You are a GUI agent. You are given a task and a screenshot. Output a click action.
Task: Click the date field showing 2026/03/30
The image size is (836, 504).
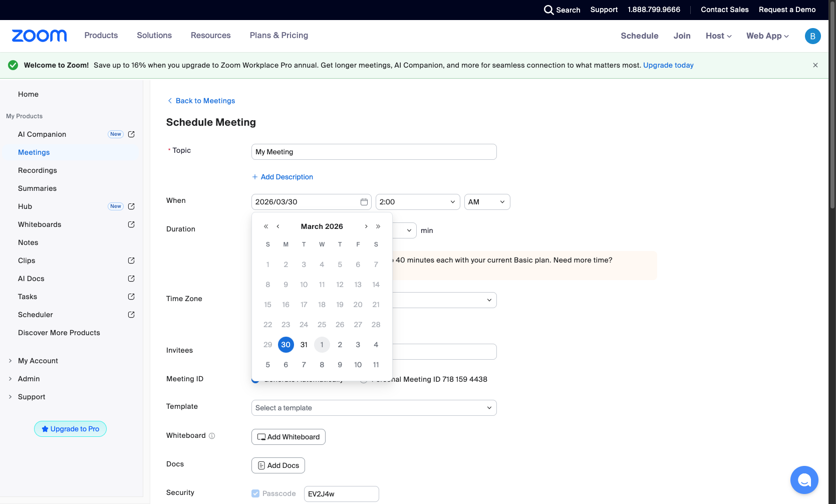[x=311, y=202]
